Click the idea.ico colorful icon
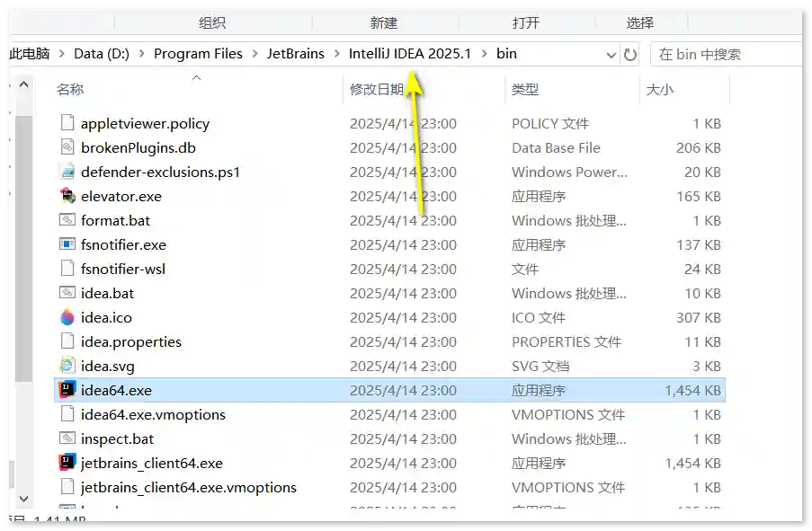The image size is (812, 531). pos(67,317)
